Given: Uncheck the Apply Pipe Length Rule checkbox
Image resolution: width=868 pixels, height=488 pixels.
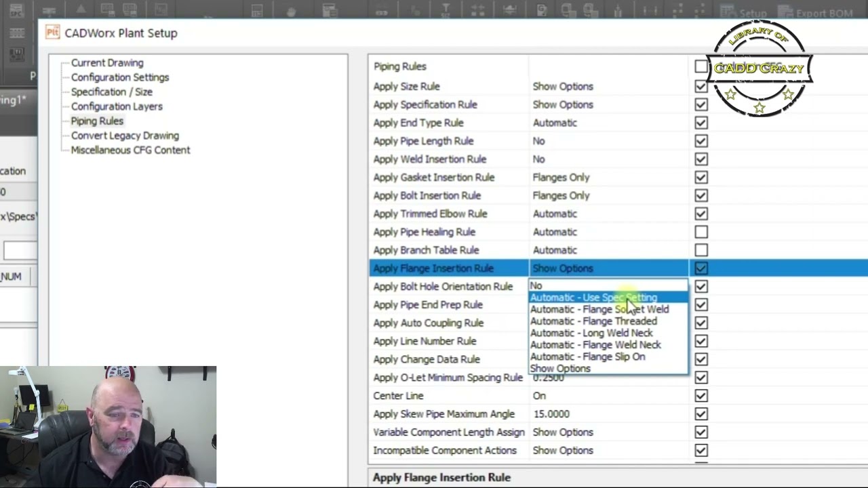Looking at the screenshot, I should coord(701,141).
